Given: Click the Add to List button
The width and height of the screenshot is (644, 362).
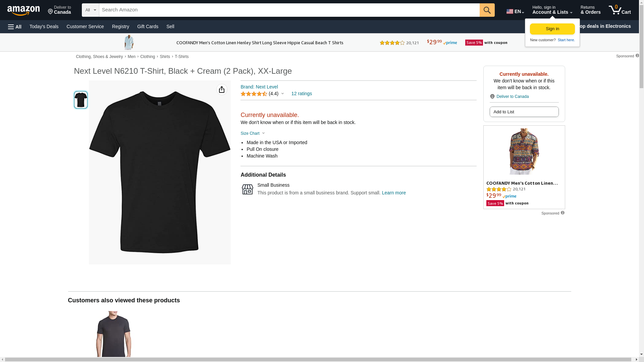Looking at the screenshot, I should pos(524,112).
